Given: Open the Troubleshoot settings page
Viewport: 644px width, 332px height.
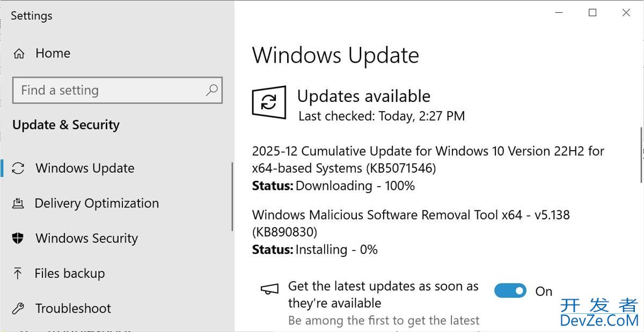Looking at the screenshot, I should 72,308.
